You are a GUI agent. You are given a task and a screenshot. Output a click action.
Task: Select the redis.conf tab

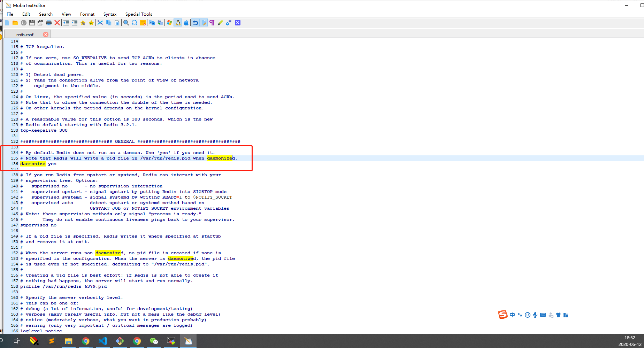tap(25, 34)
